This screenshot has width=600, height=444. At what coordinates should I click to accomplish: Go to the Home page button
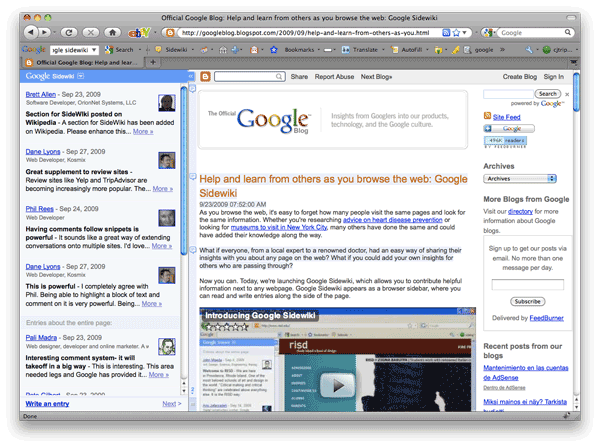click(x=112, y=33)
